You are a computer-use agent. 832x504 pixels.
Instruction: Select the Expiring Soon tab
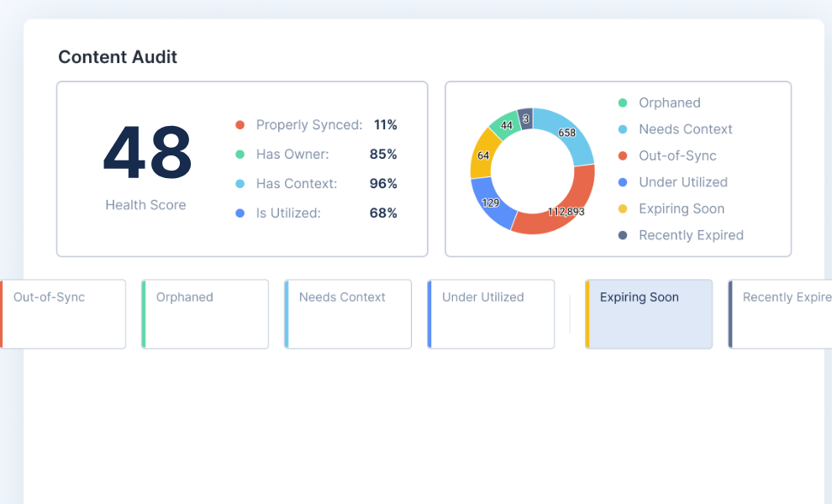click(x=649, y=314)
